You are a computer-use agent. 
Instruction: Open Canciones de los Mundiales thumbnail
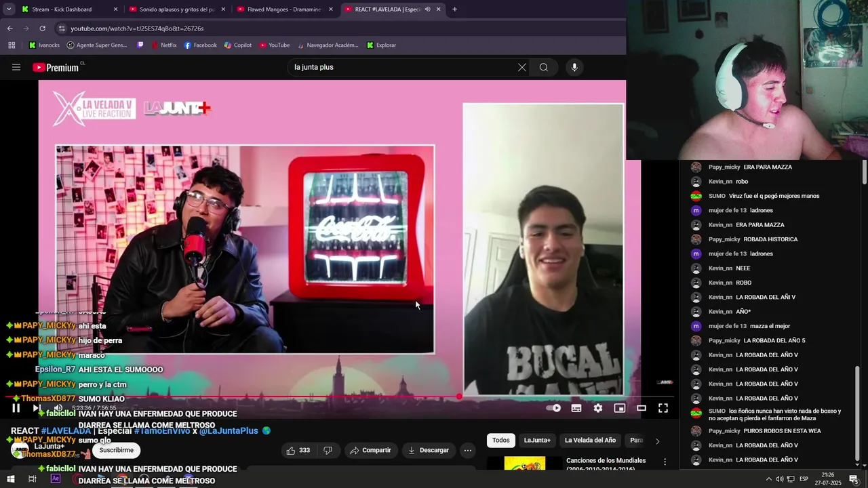[525, 464]
